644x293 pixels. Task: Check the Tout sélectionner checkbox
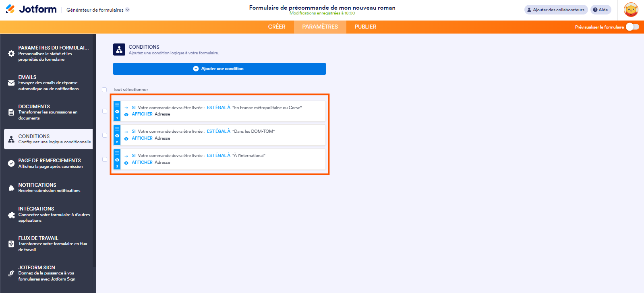click(x=104, y=90)
